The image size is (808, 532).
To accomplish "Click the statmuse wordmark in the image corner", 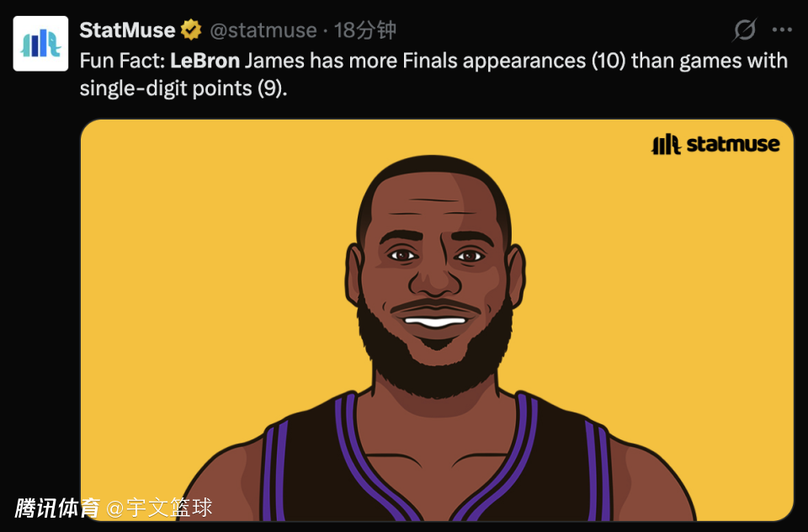I will click(732, 145).
